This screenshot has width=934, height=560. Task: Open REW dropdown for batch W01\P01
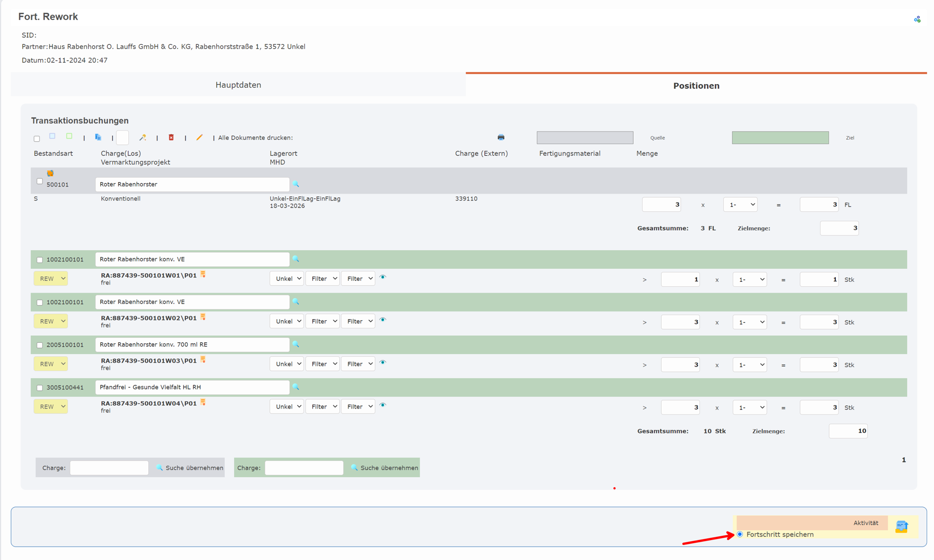click(x=51, y=279)
